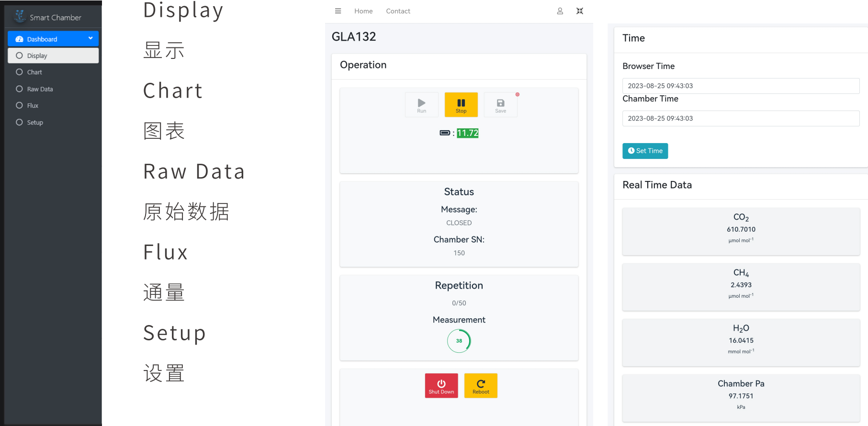Click the Smart Chamber logo icon
This screenshot has height=426, width=868.
click(20, 16)
